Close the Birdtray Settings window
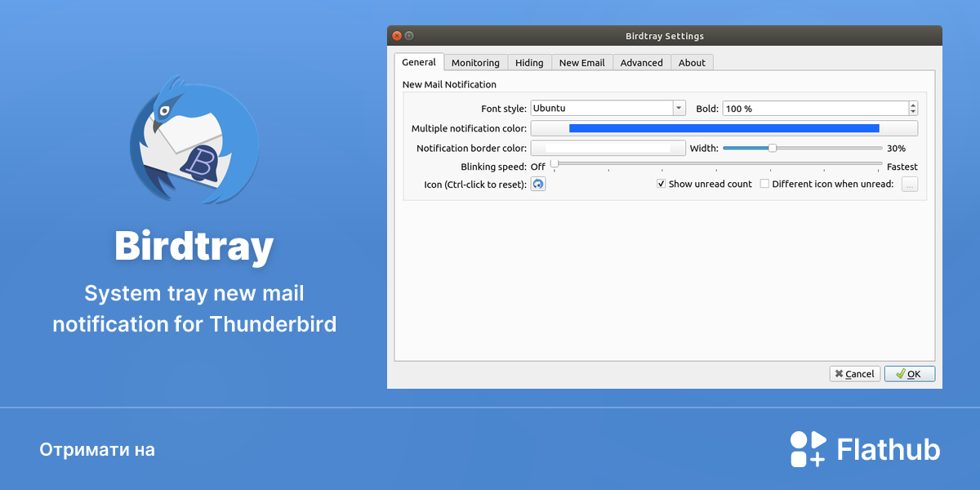 [397, 36]
